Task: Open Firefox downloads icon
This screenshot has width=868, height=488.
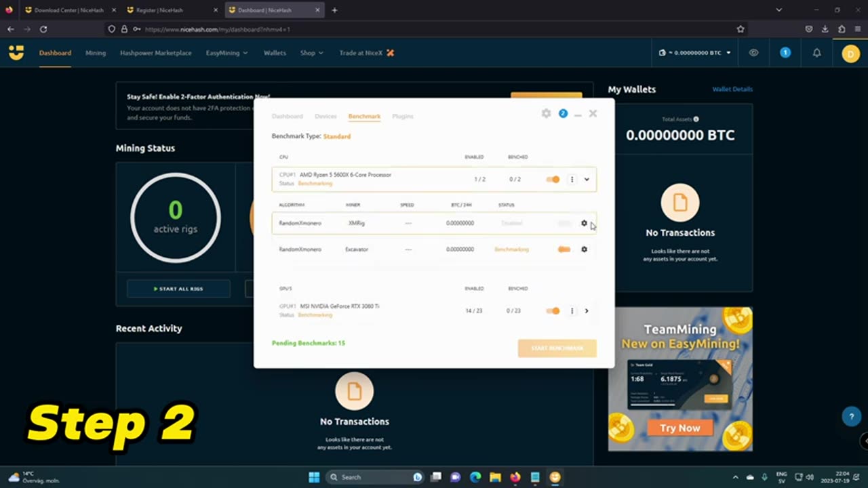Action: (x=825, y=29)
